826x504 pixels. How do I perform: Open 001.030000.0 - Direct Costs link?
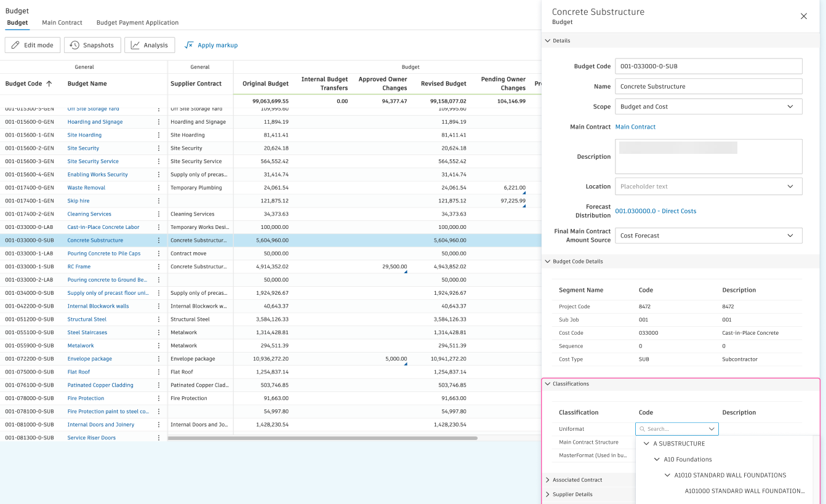(656, 211)
